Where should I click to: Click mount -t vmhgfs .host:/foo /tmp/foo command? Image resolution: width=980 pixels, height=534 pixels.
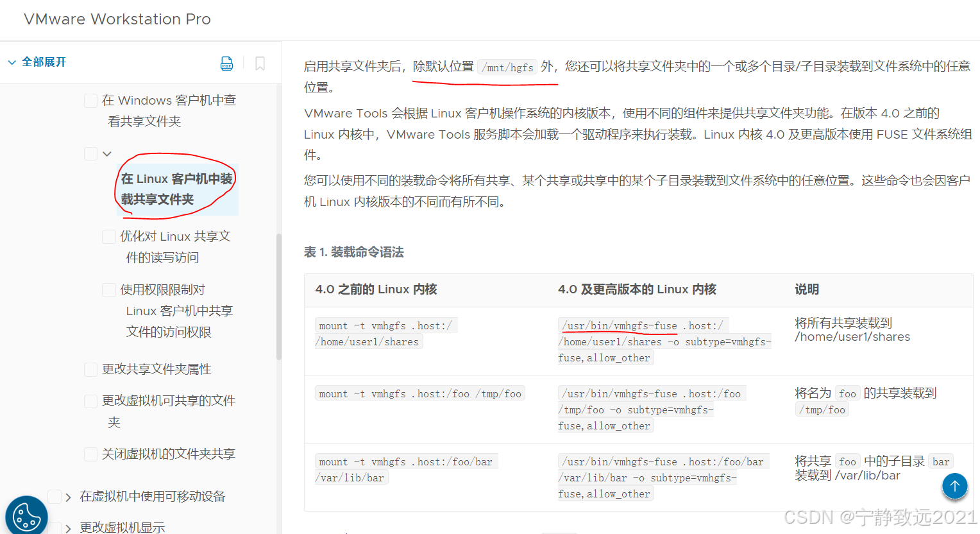[x=420, y=393]
